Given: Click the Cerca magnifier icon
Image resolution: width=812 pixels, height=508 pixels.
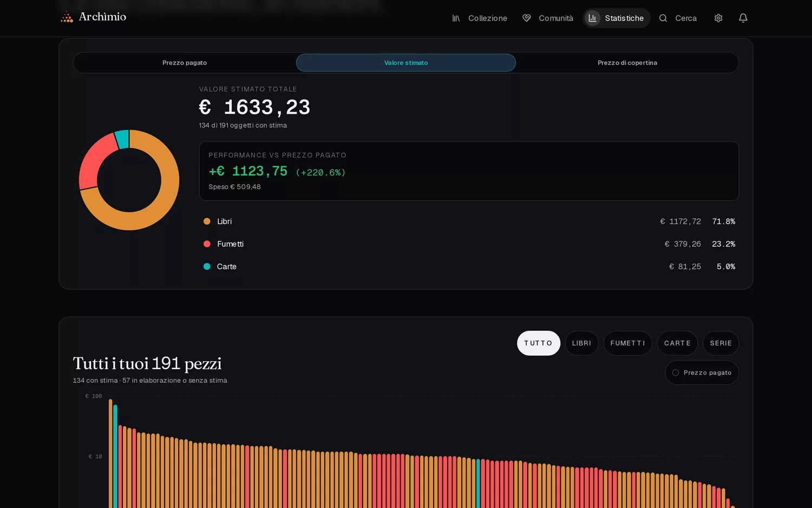Looking at the screenshot, I should coord(663,18).
